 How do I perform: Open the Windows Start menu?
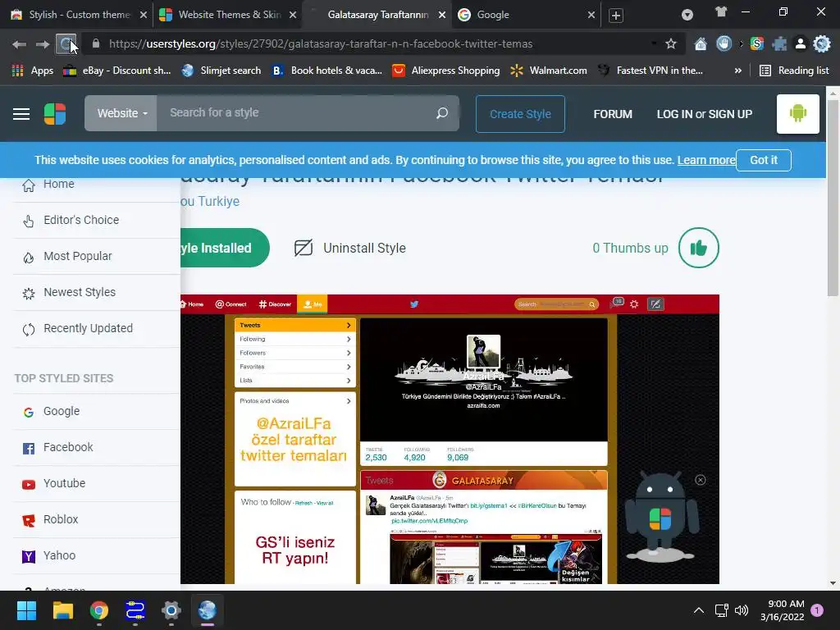(26, 610)
